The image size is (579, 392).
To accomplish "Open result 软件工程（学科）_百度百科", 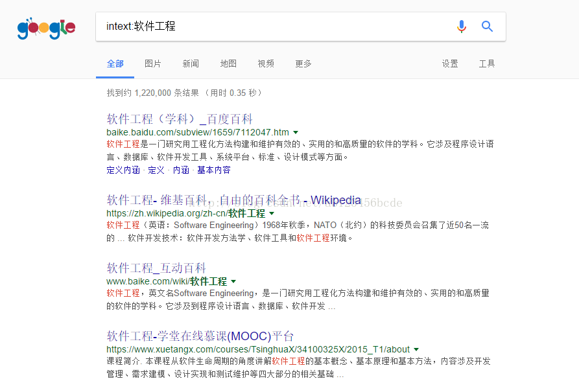I will click(x=180, y=119).
